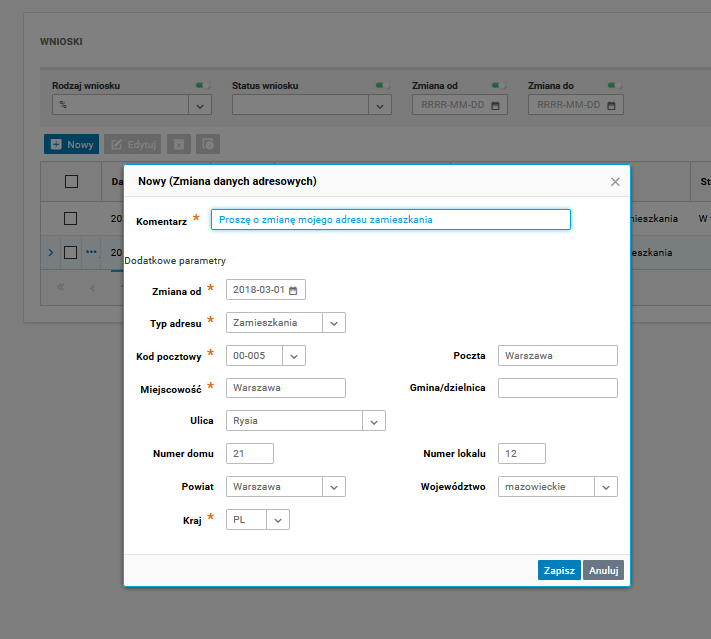The width and height of the screenshot is (711, 639).
Task: Open the three-dots row actions menu
Action: [x=91, y=252]
